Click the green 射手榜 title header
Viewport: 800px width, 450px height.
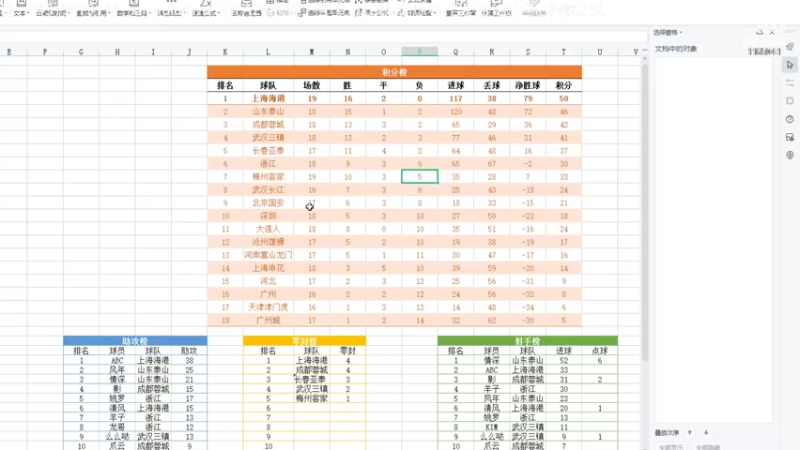[528, 341]
